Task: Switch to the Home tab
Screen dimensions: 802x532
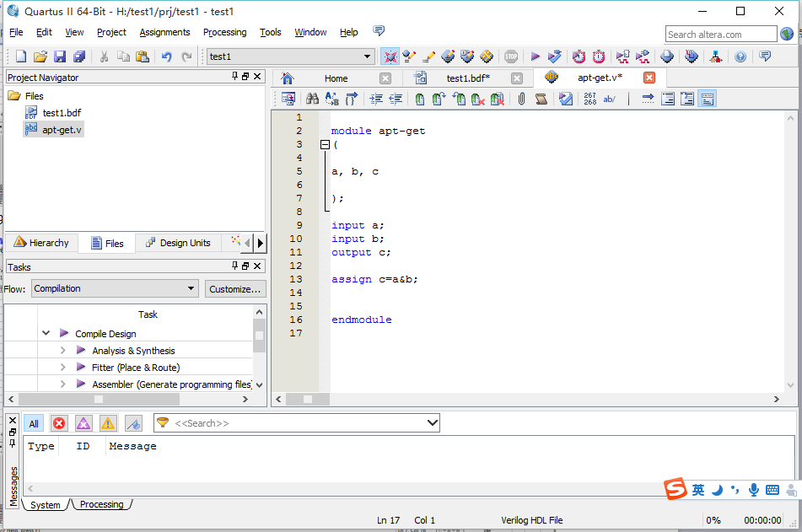Action: [336, 78]
